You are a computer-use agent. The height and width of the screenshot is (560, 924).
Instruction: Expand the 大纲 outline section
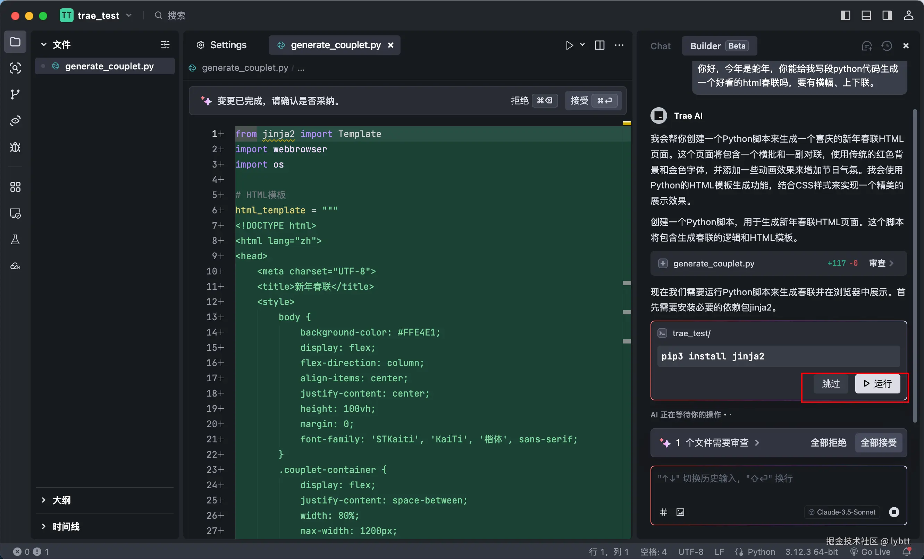click(x=61, y=500)
